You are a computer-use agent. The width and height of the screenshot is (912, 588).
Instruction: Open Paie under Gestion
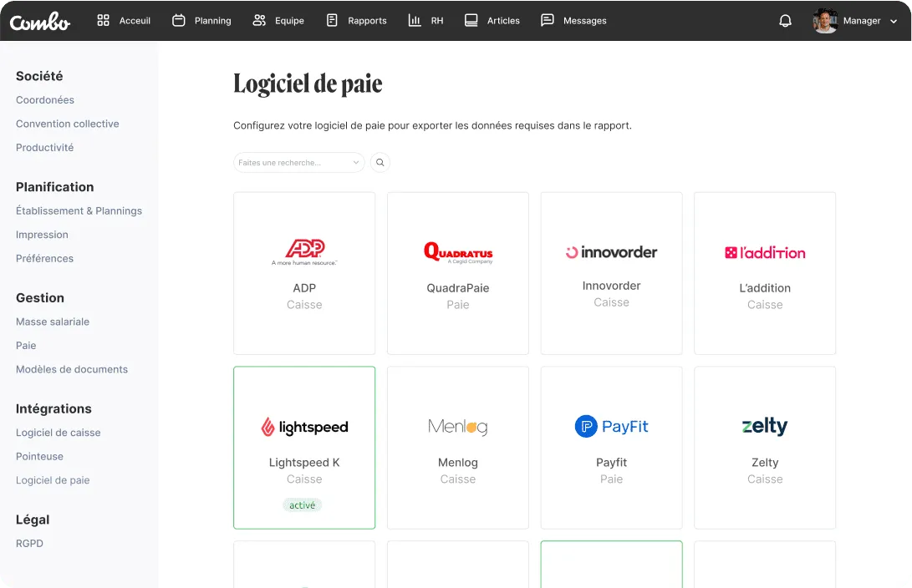[26, 346]
